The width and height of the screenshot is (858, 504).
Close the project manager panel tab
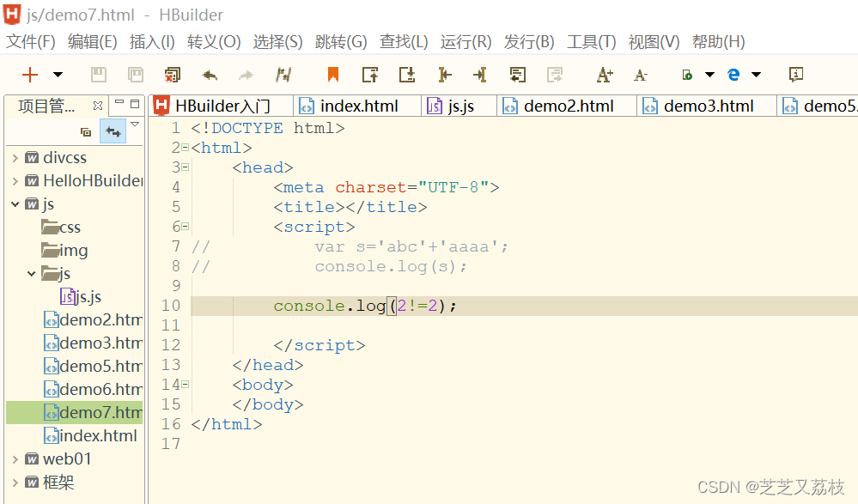point(98,106)
